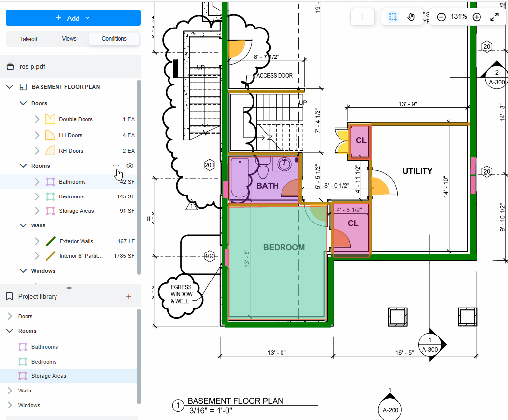Viewport: 508px width, 420px height.
Task: Click the Bedrooms color swatch
Action: pos(50,195)
